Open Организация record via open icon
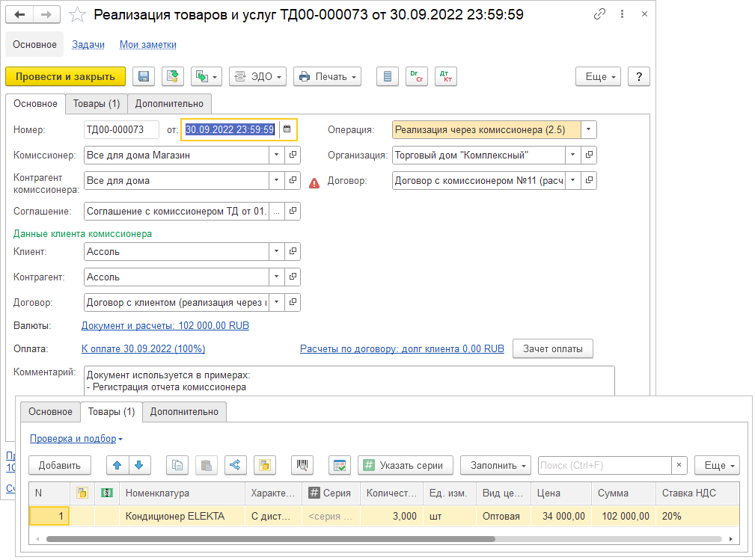Screen dimensions: 755x560 (x=589, y=155)
